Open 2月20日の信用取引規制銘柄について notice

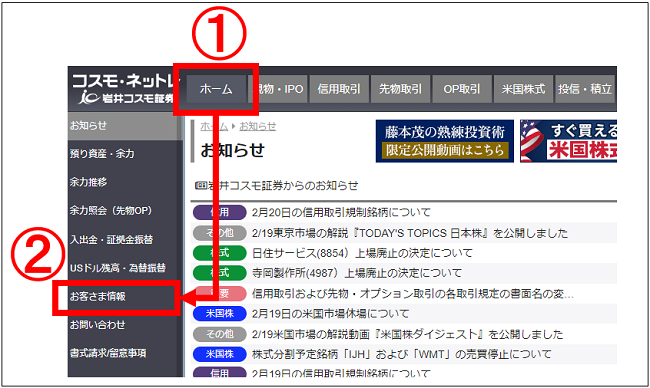[x=341, y=213]
